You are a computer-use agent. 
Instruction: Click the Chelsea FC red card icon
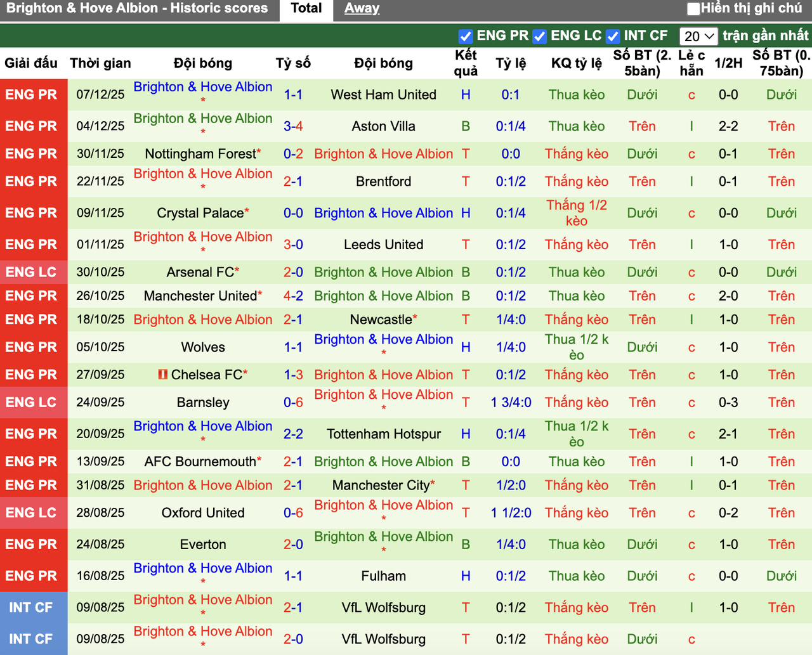click(x=163, y=375)
